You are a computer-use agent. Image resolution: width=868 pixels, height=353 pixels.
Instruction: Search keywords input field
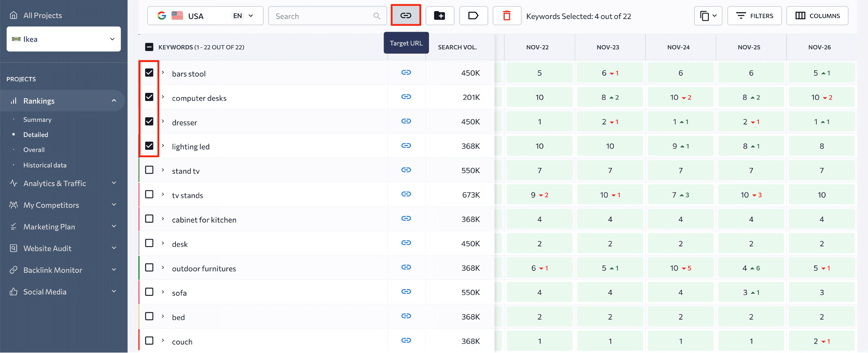(x=327, y=15)
